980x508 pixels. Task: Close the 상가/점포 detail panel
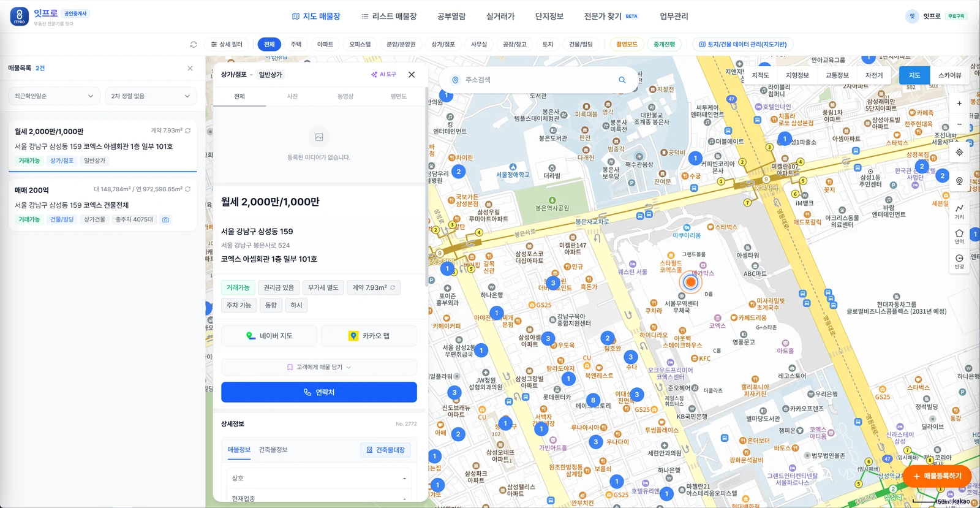click(x=412, y=75)
